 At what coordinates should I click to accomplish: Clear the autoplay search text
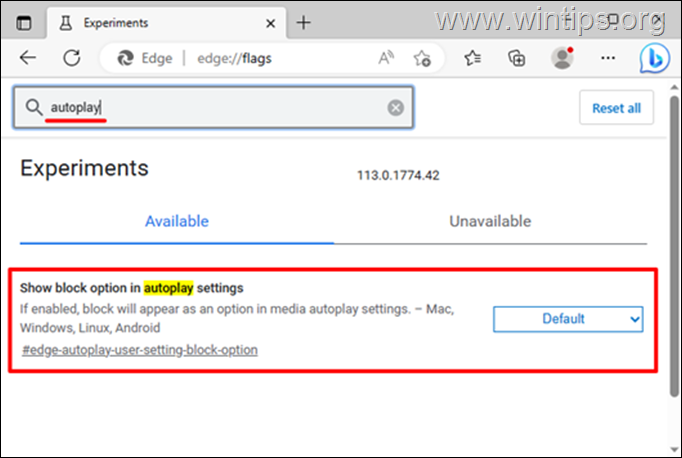click(395, 107)
